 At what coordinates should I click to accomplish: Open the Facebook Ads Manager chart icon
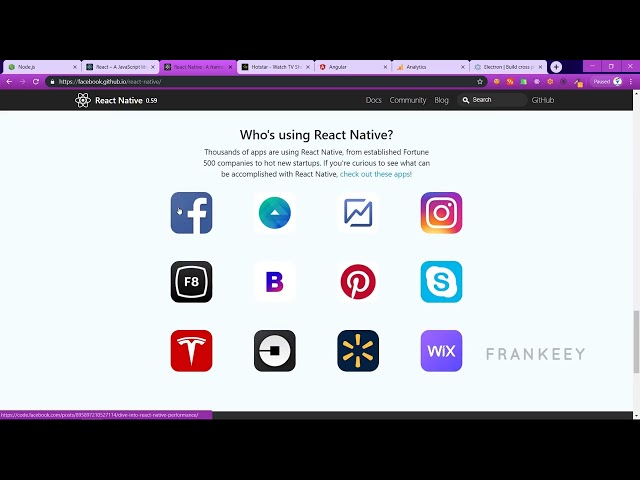pyautogui.click(x=358, y=213)
